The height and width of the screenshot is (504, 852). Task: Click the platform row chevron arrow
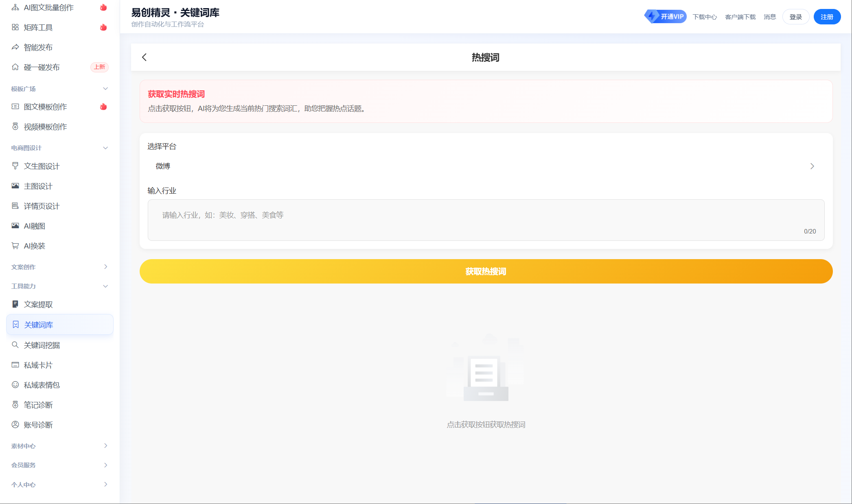(812, 166)
